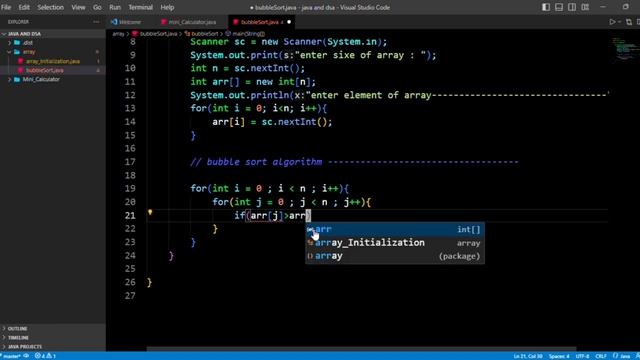Choose array_Initialization suggestion
640x360 pixels.
(395, 243)
